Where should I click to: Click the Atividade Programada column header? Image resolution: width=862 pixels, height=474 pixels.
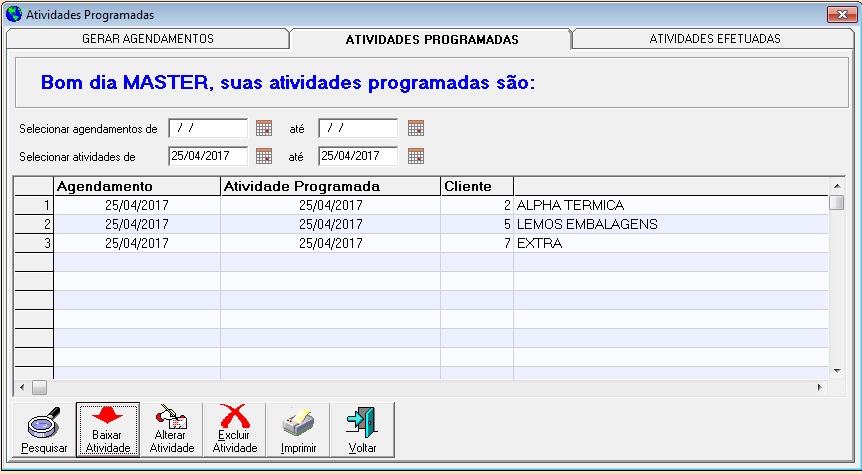[x=330, y=186]
